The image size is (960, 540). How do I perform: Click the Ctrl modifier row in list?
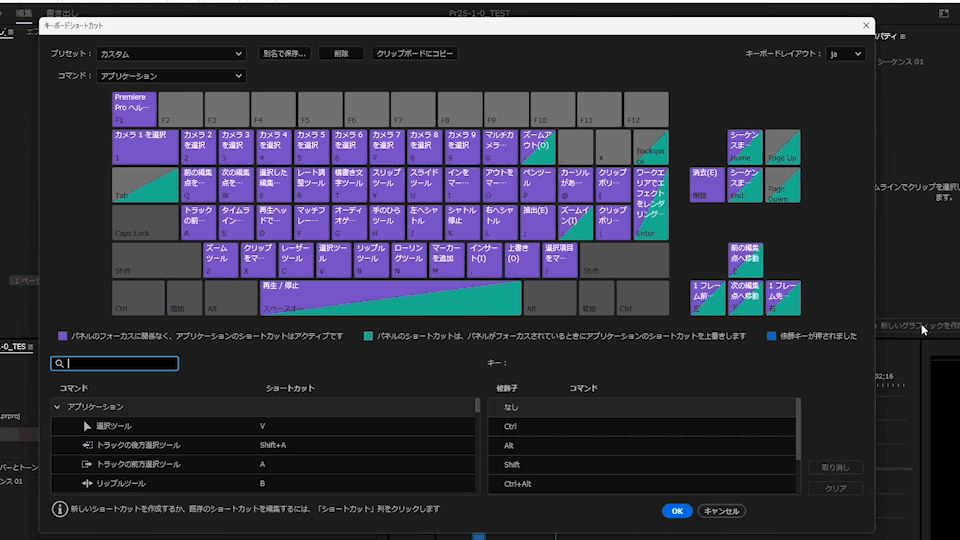(642, 426)
